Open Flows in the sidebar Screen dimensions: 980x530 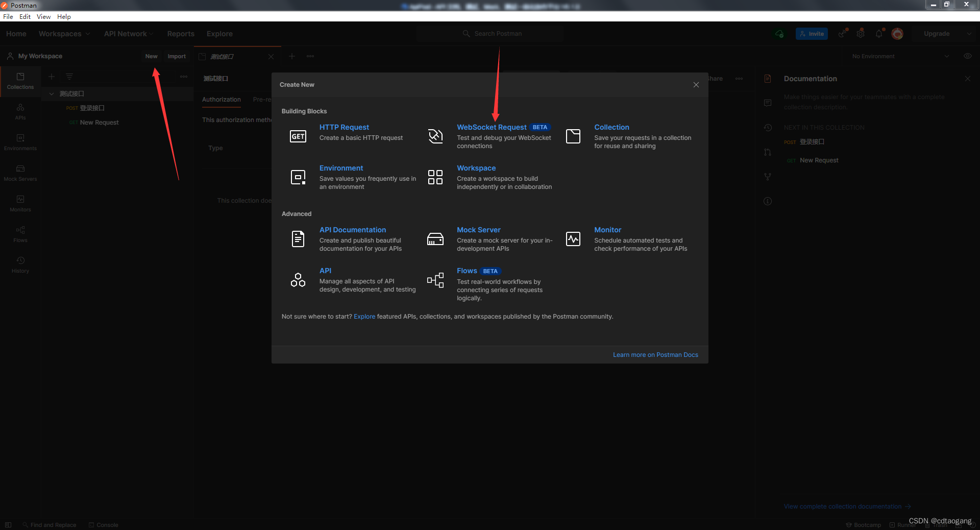(x=20, y=234)
